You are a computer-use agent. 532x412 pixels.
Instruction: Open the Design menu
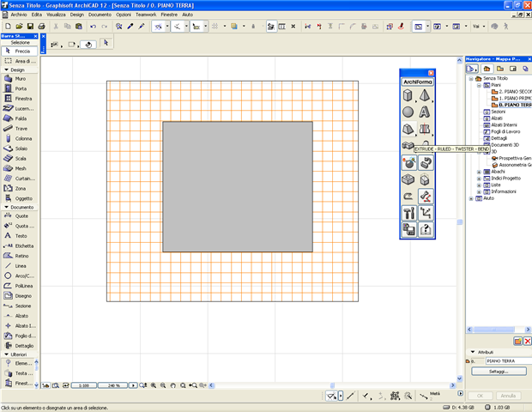(77, 15)
